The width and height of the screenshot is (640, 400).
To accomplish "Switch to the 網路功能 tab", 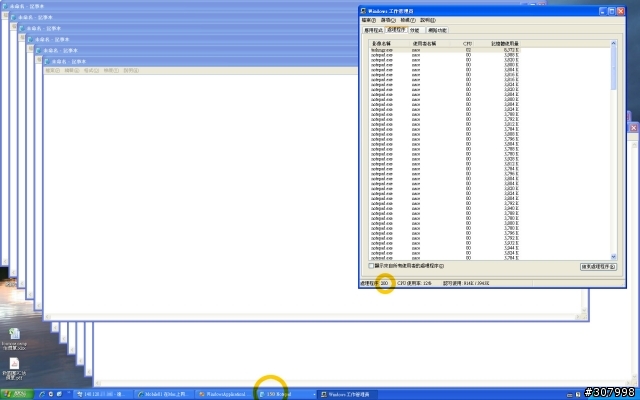I will pyautogui.click(x=437, y=30).
